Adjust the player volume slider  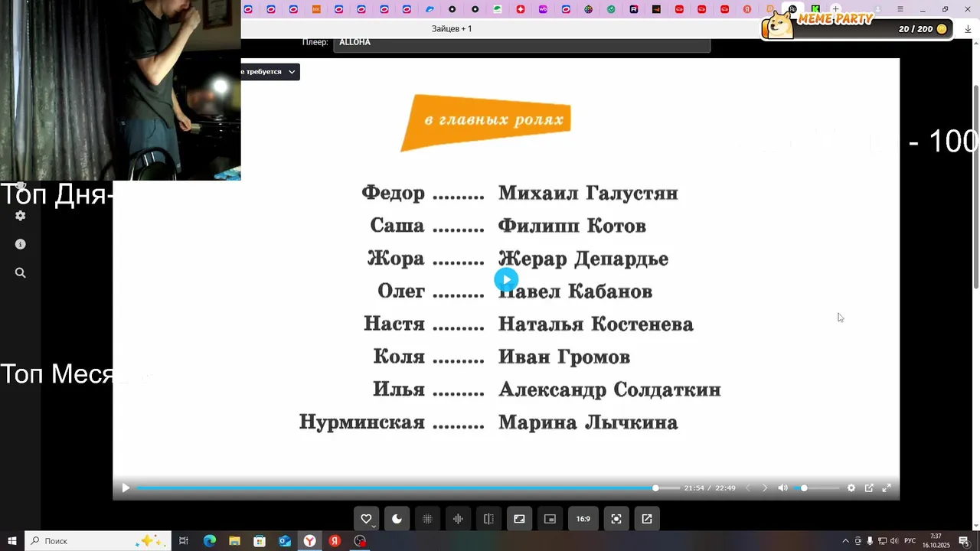click(816, 488)
